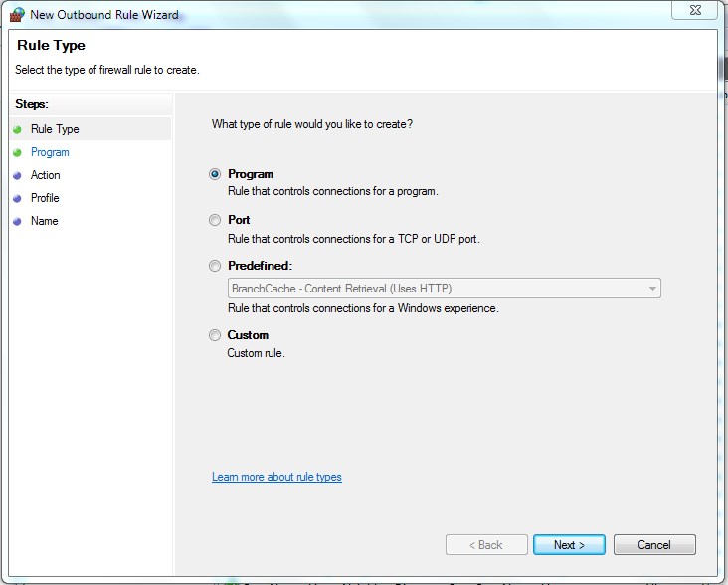Choose the Predefined rule type option
The width and height of the screenshot is (728, 585).
tap(215, 266)
